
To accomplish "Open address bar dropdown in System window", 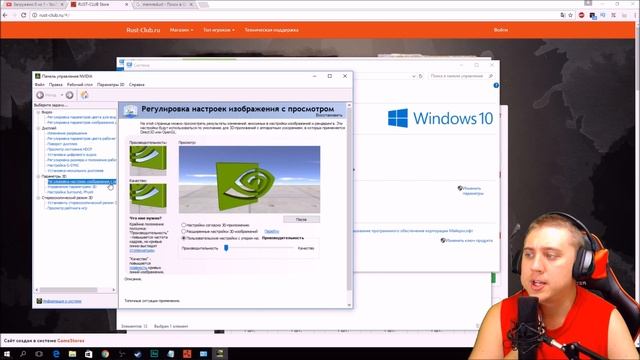I will (x=413, y=76).
